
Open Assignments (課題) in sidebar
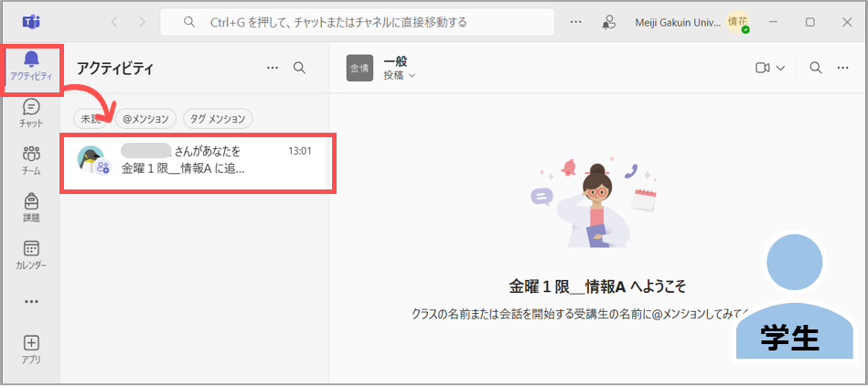(31, 208)
